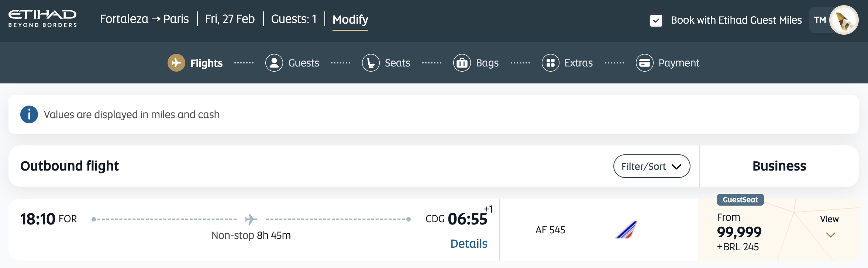Click the Bags luggage step icon

pos(462,63)
